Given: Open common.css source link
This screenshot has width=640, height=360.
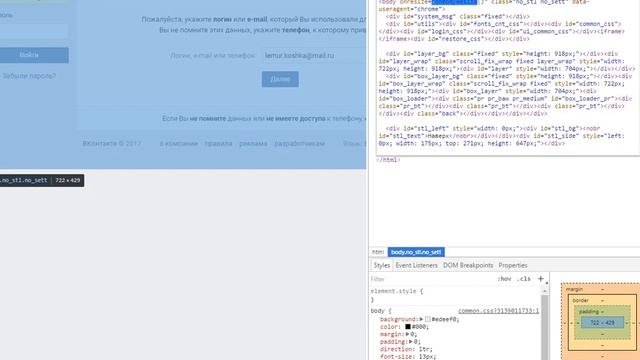Looking at the screenshot, I should (498, 311).
